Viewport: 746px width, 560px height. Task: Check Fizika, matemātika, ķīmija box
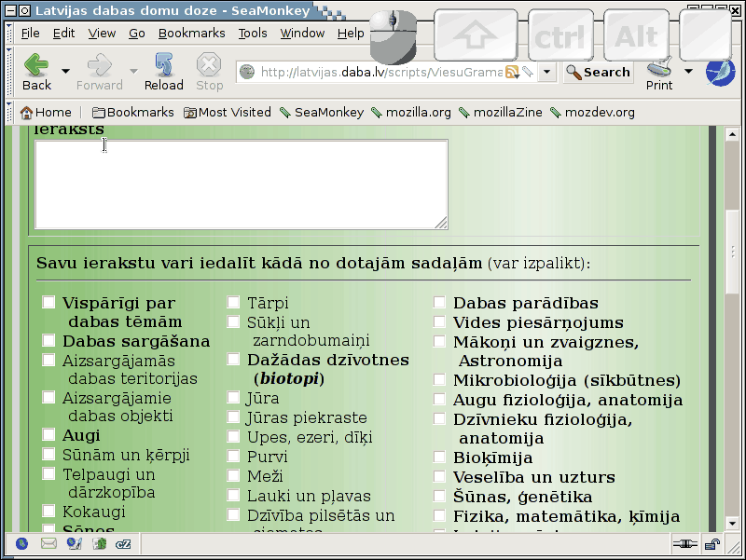tap(439, 515)
